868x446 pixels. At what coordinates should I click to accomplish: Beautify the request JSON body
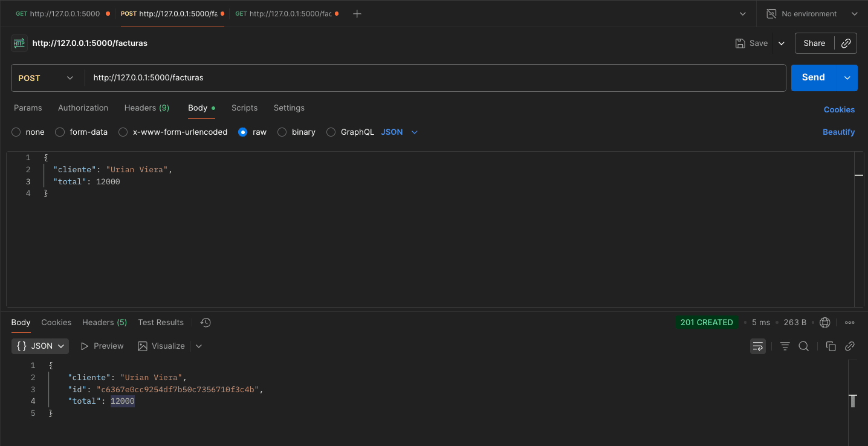pyautogui.click(x=838, y=132)
